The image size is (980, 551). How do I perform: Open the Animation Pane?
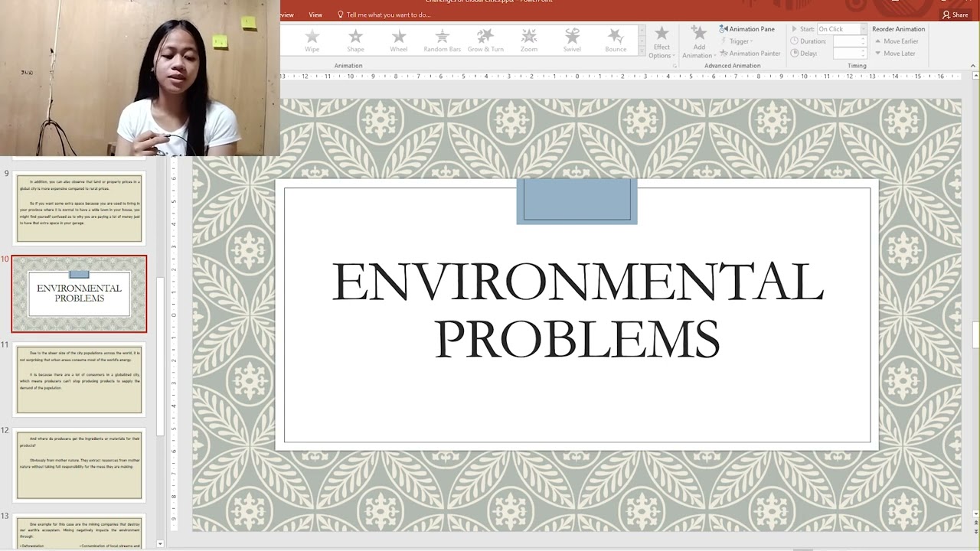747,29
